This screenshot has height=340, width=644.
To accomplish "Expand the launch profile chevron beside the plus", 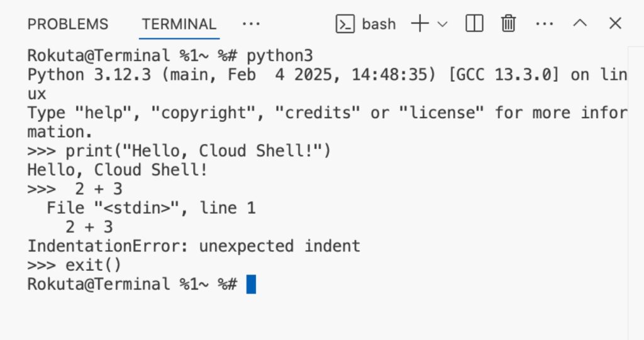I will 442,25.
